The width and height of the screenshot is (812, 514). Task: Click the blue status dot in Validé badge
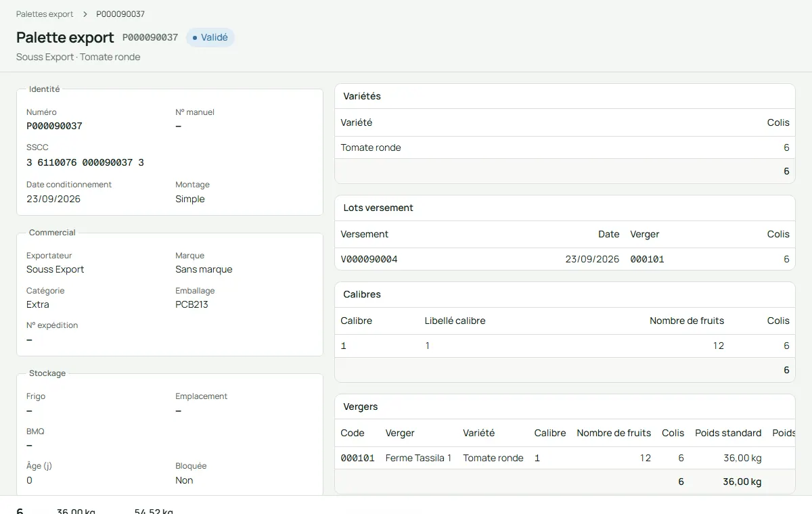195,38
